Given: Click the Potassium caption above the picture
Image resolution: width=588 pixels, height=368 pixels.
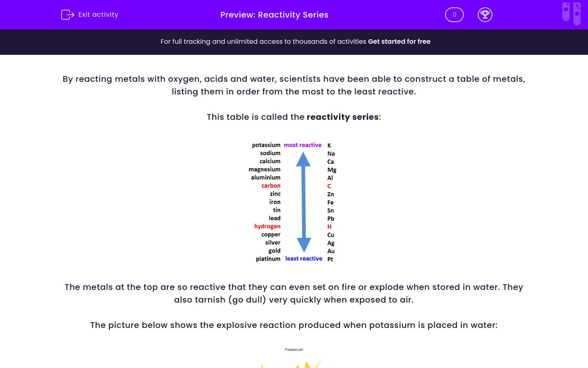Looking at the screenshot, I should pyautogui.click(x=294, y=350).
